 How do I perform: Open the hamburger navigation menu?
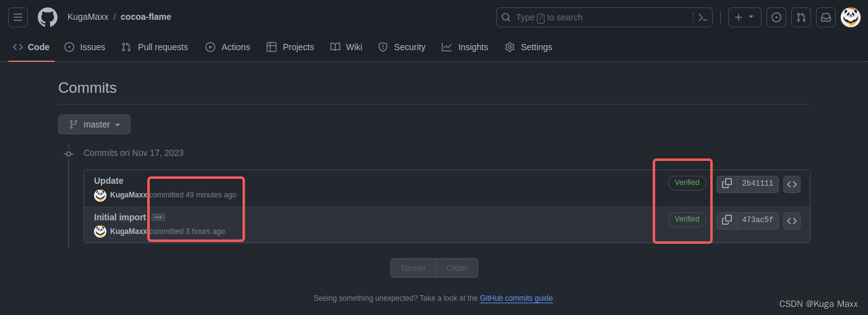point(18,17)
